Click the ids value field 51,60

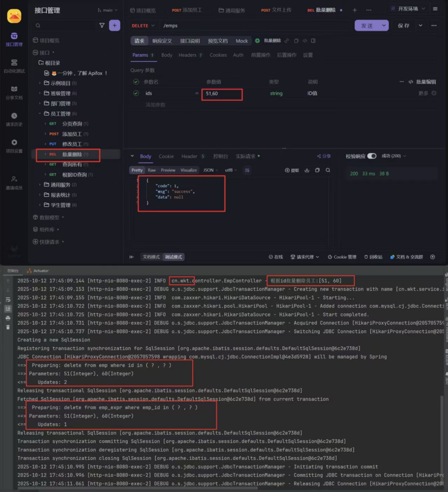[222, 94]
